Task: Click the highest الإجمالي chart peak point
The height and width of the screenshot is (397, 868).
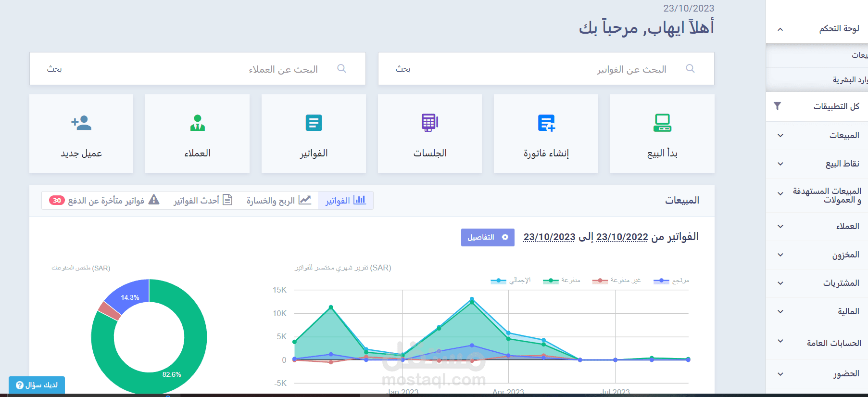Action: click(472, 299)
